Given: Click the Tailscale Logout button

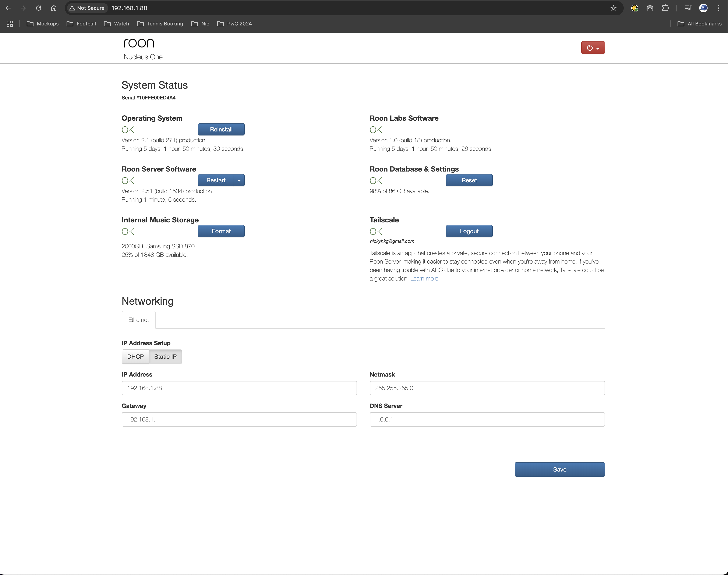Looking at the screenshot, I should tap(469, 231).
